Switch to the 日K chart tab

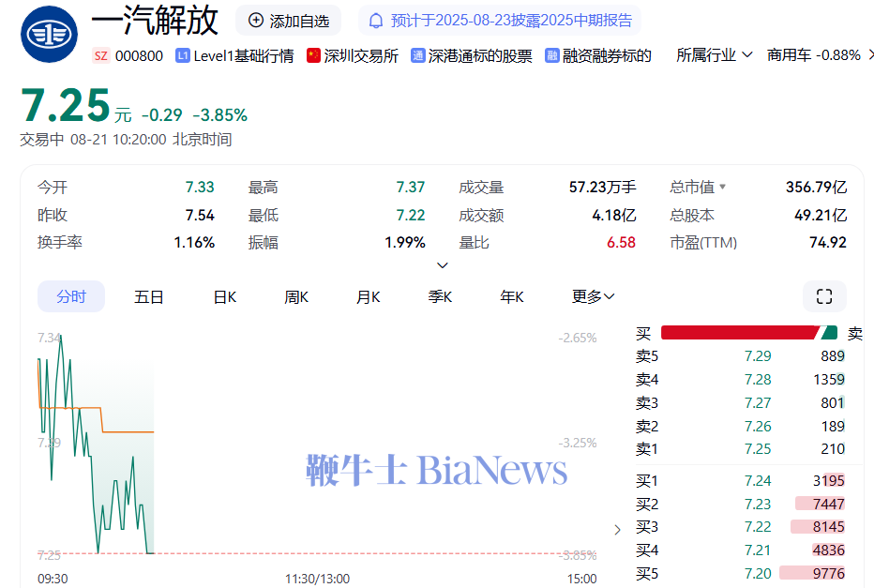pyautogui.click(x=225, y=297)
